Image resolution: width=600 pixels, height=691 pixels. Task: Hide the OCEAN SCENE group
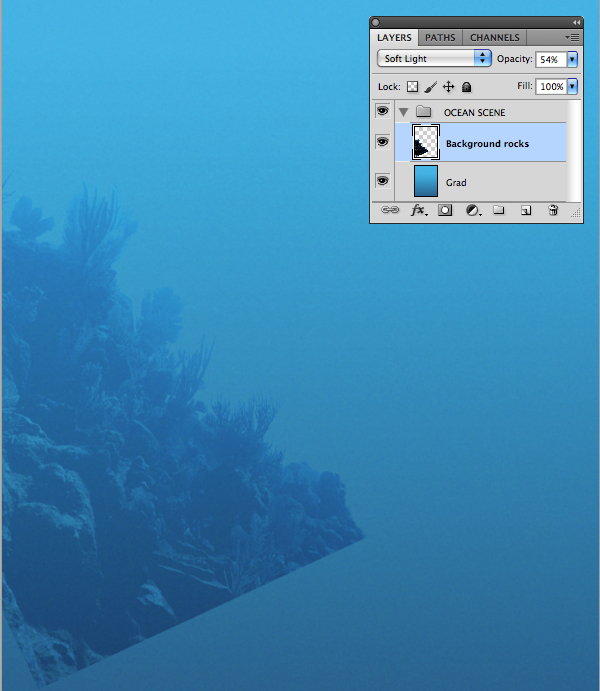pos(382,111)
